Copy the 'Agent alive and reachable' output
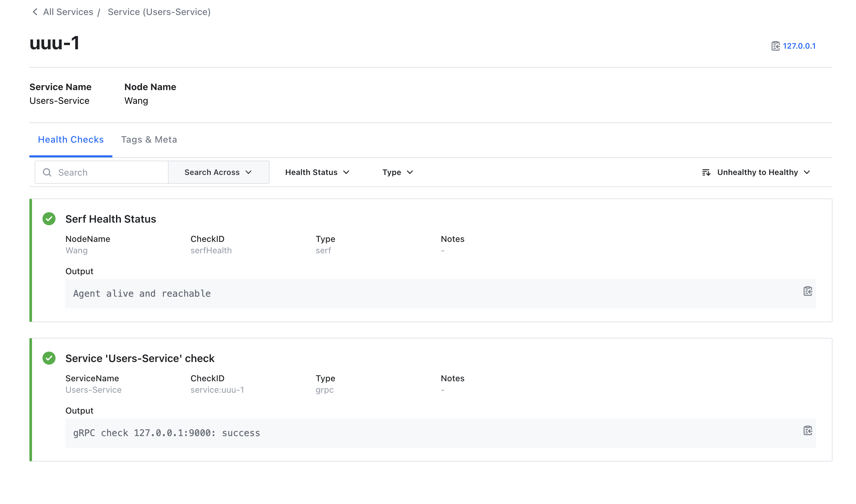This screenshot has width=856, height=504. coord(808,291)
